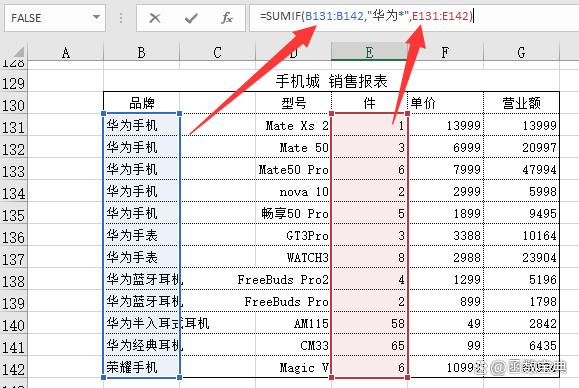Select quantity cell 8 in row 137
This screenshot has height=388, width=579.
pos(369,257)
